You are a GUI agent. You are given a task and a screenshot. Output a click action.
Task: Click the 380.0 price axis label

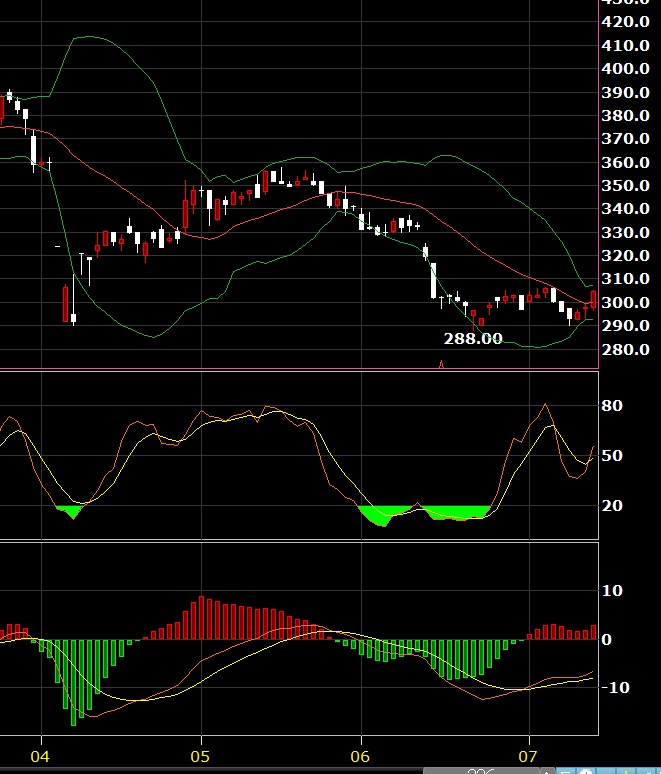tap(625, 116)
